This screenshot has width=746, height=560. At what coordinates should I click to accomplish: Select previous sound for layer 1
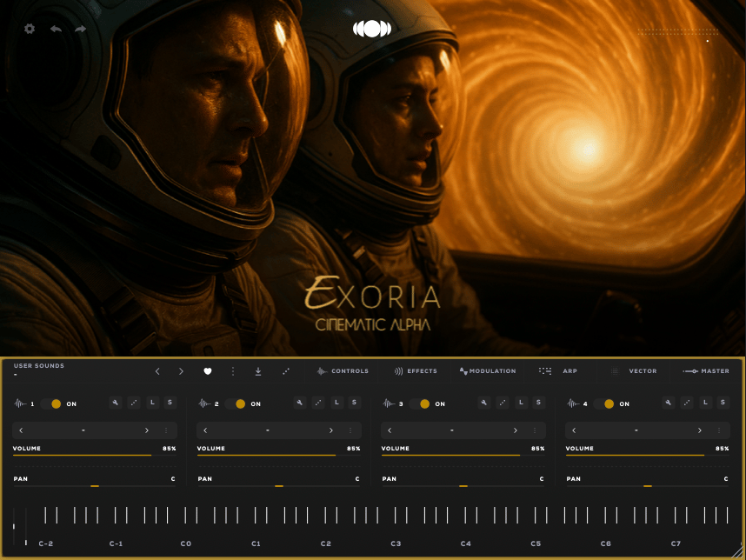(21, 430)
